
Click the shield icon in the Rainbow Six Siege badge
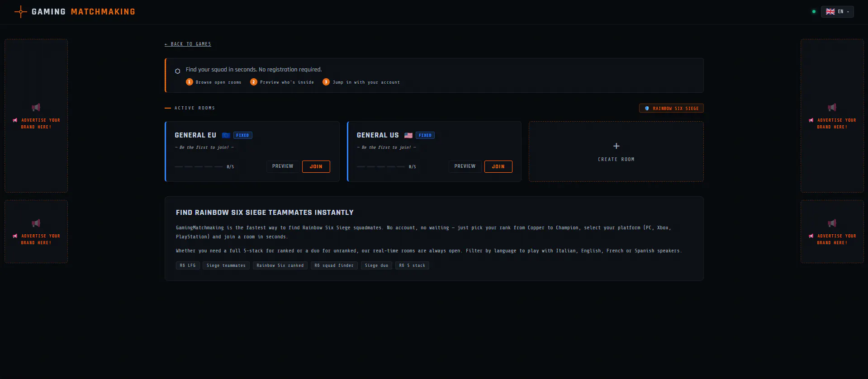(x=647, y=109)
